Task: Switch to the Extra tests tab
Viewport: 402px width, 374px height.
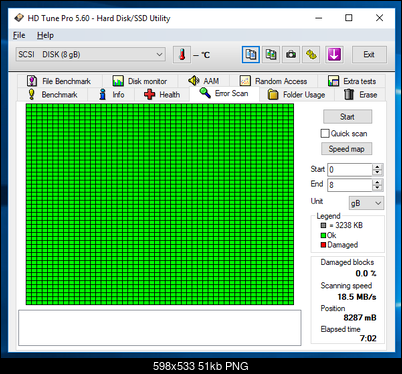Action: 352,81
